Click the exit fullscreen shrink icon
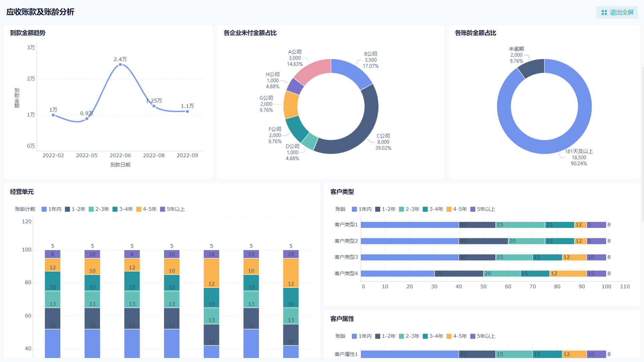Image resolution: width=644 pixels, height=362 pixels. (604, 12)
